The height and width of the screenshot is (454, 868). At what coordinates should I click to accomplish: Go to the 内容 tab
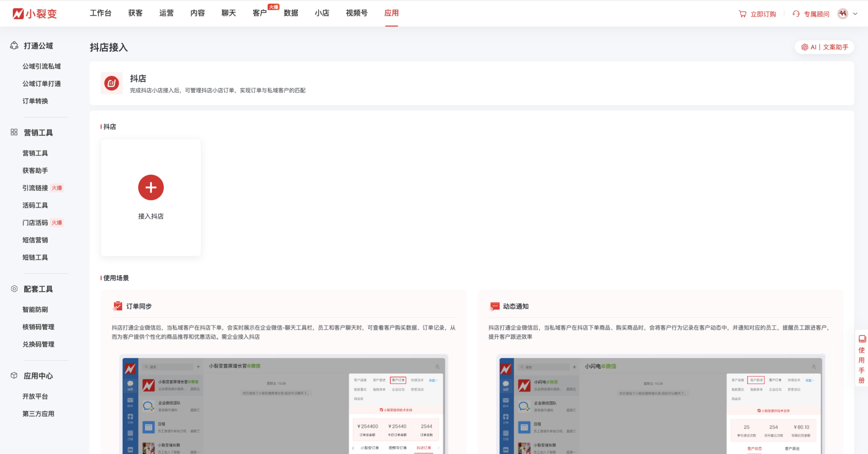198,13
